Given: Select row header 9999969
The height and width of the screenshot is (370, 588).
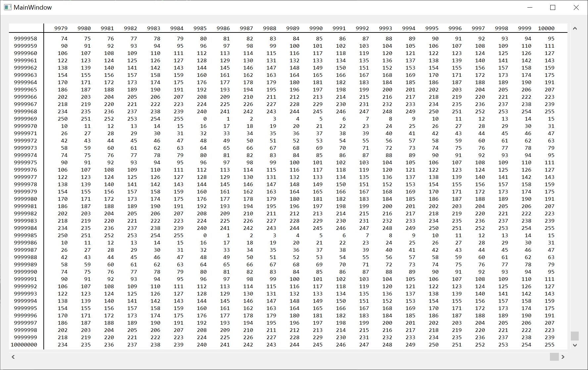Looking at the screenshot, I should [26, 119].
